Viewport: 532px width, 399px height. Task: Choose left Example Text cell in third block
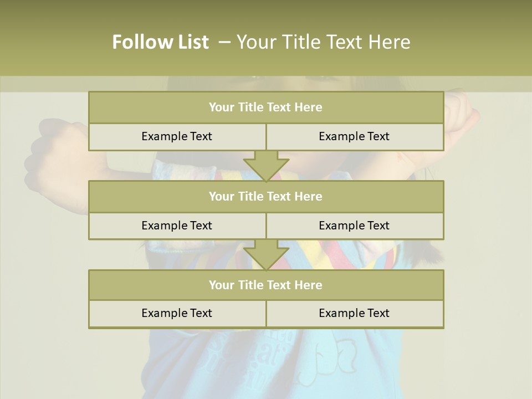pos(177,314)
